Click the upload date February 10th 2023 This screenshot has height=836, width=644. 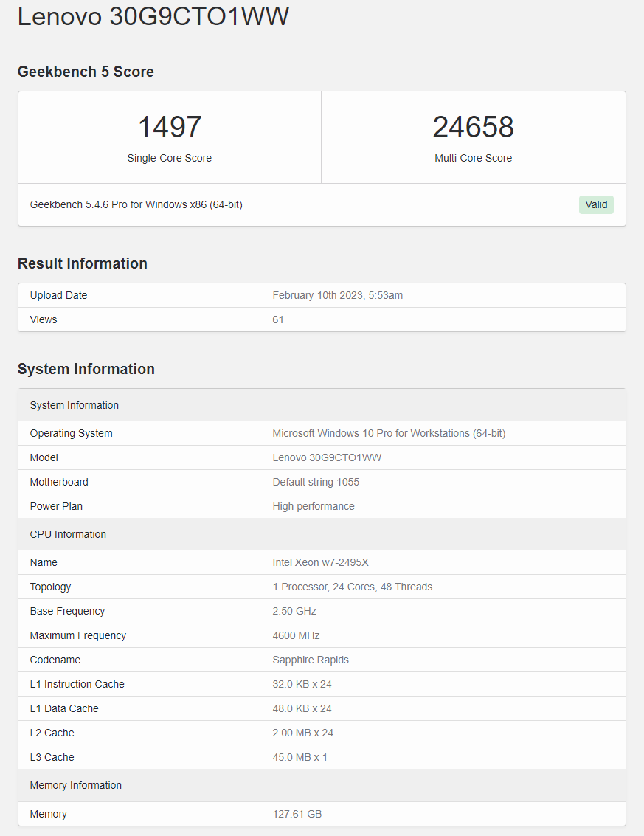[337, 295]
